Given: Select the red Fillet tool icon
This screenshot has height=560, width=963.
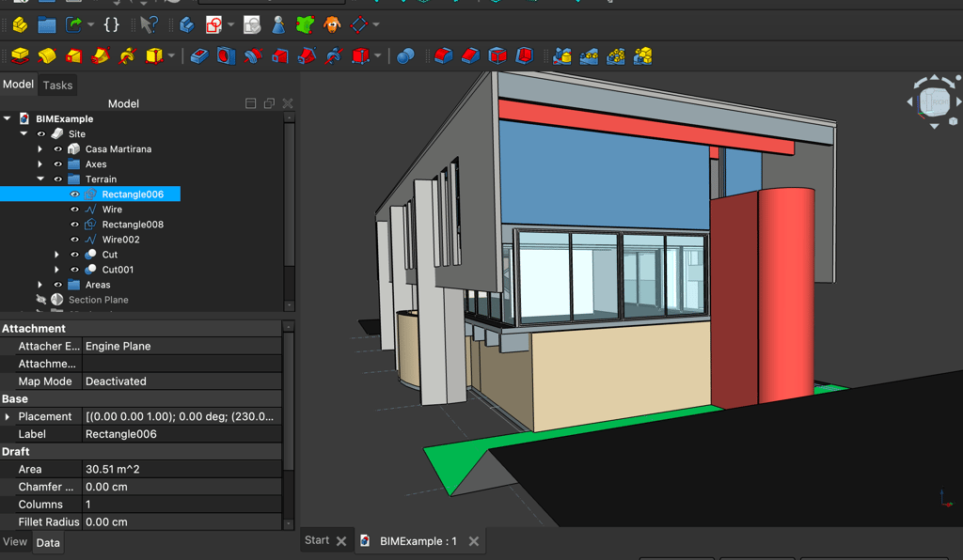Looking at the screenshot, I should [x=443, y=56].
